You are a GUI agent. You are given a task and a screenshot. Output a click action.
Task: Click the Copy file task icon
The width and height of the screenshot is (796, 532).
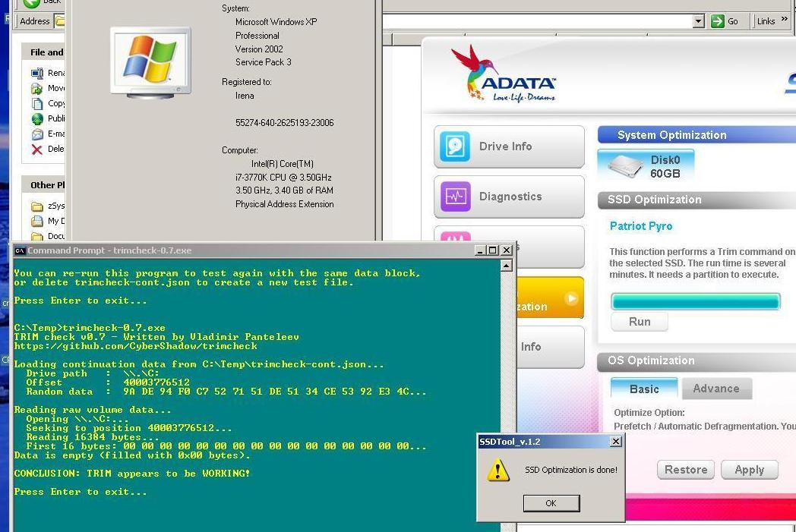point(37,103)
